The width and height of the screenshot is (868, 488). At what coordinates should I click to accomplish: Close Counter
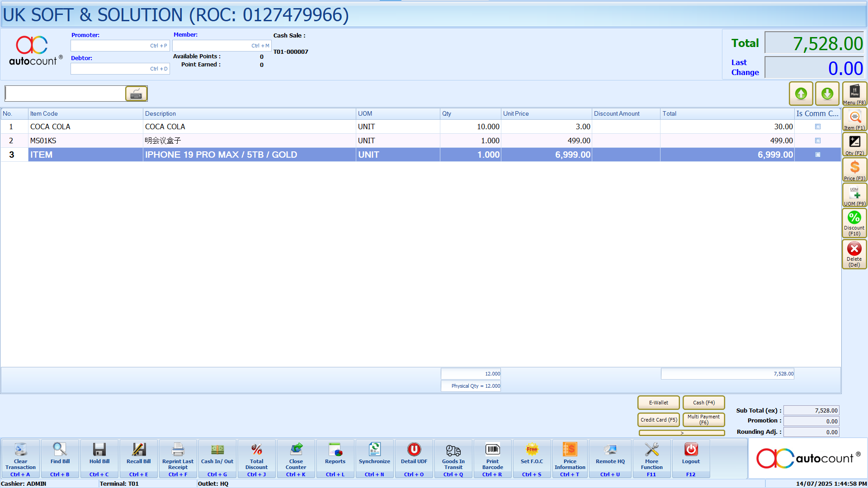(296, 459)
